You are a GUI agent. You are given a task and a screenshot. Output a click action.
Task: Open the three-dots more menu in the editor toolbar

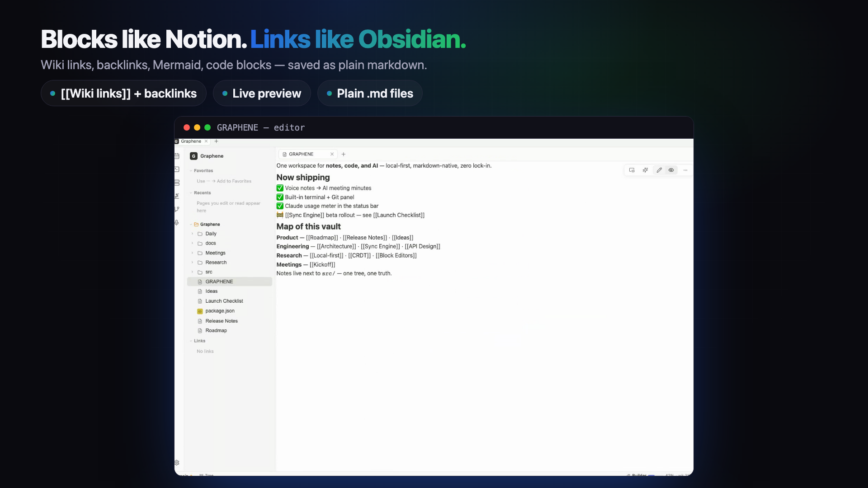point(685,170)
